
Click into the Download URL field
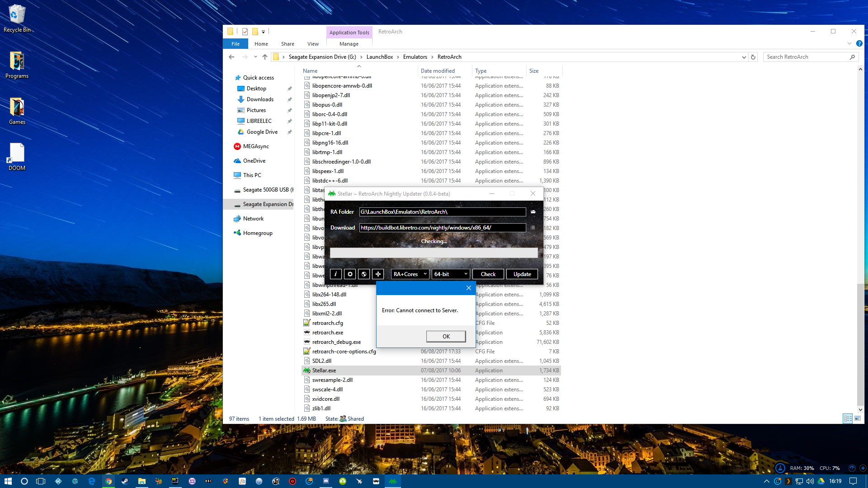(x=443, y=228)
